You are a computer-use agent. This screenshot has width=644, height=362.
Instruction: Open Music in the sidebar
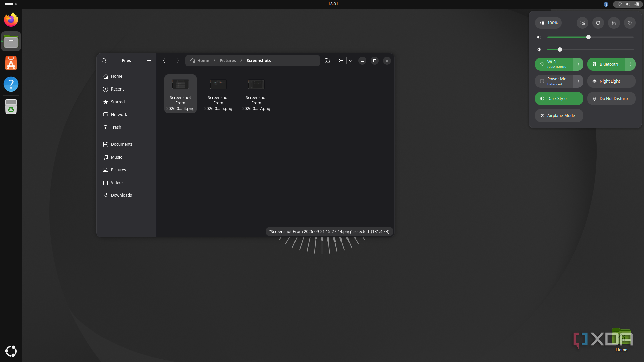pos(127,157)
